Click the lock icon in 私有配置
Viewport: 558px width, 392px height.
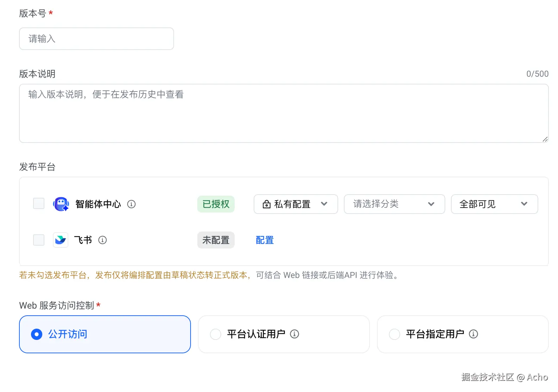267,204
